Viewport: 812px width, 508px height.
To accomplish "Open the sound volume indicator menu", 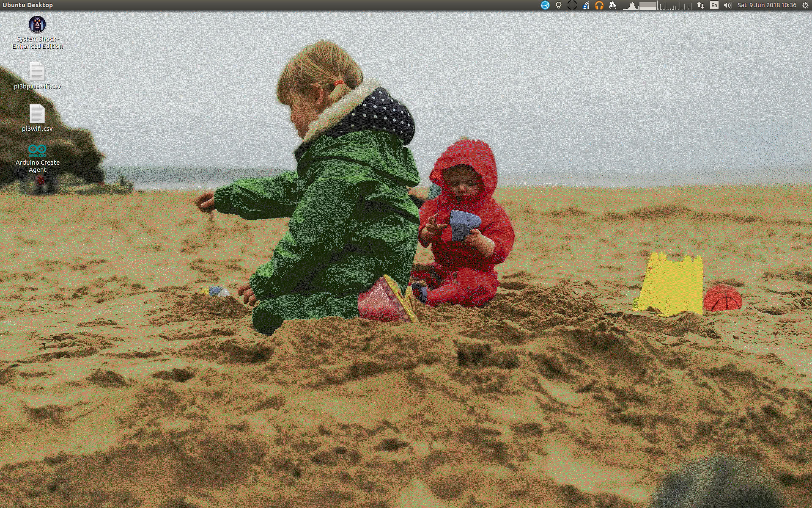I will (727, 5).
